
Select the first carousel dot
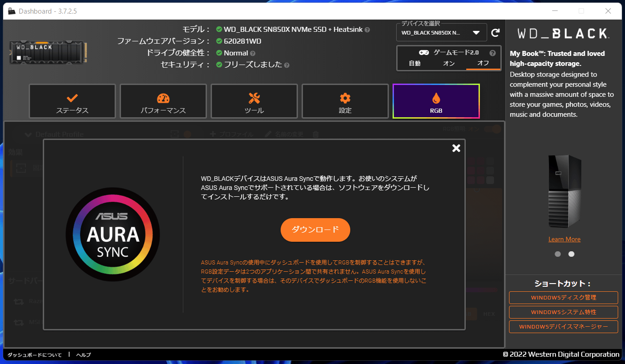point(558,254)
